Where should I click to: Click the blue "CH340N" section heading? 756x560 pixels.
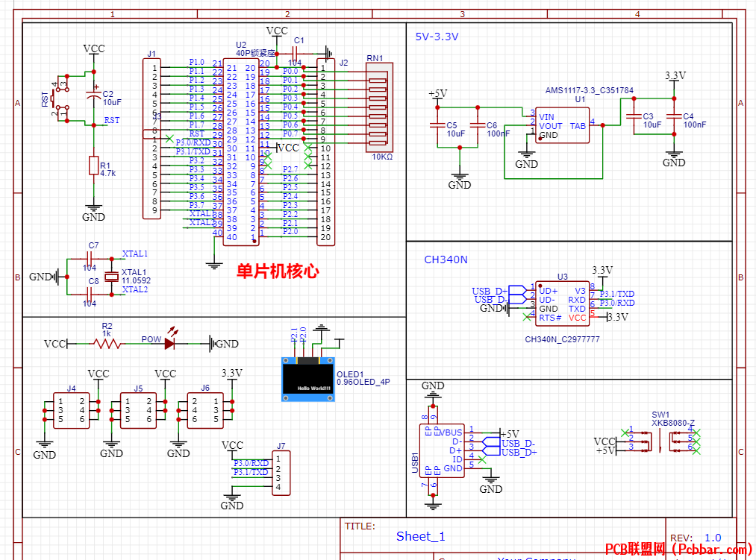[446, 259]
